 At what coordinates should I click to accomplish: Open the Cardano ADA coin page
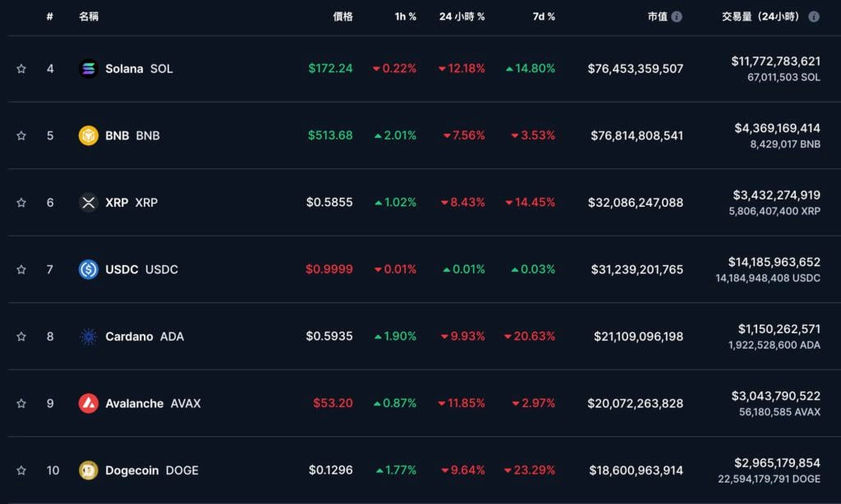(x=145, y=337)
